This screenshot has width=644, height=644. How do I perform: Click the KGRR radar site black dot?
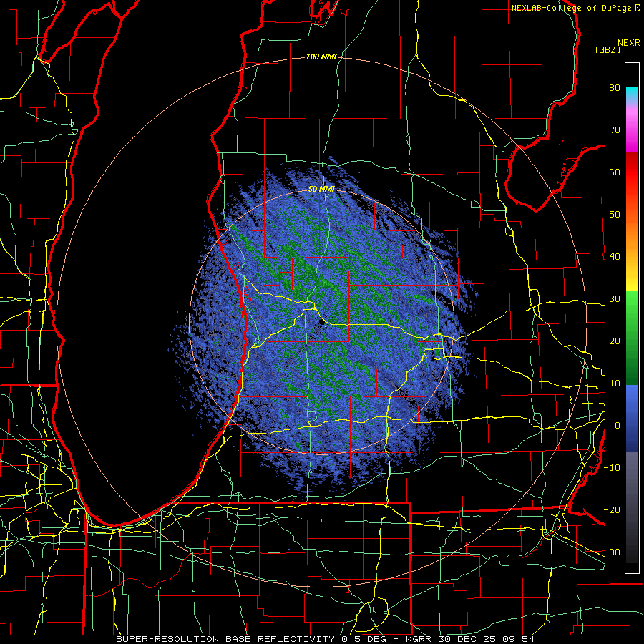click(321, 323)
